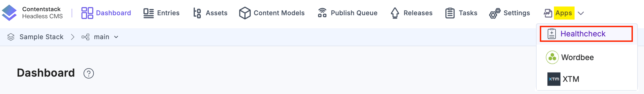Click the breadcrumb chevron after Sample Stack

coord(72,37)
